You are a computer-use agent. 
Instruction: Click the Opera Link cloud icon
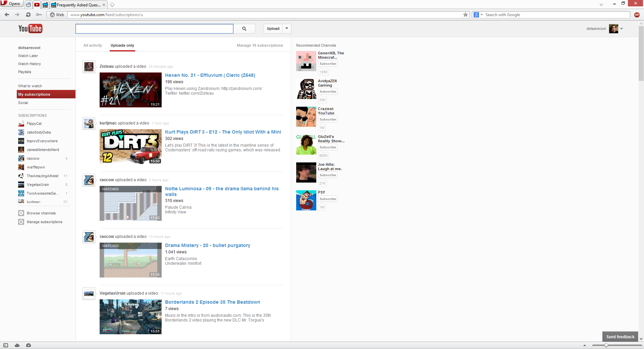(x=17, y=345)
